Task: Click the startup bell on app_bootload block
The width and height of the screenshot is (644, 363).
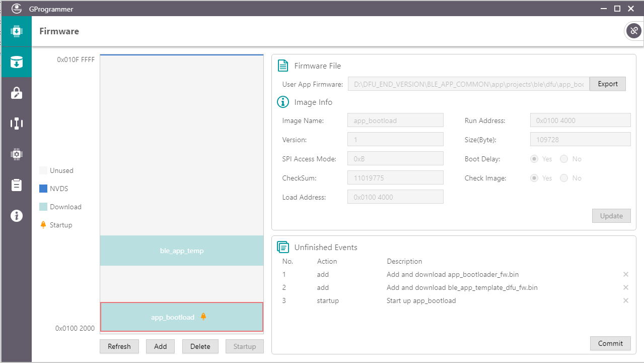Action: (203, 316)
